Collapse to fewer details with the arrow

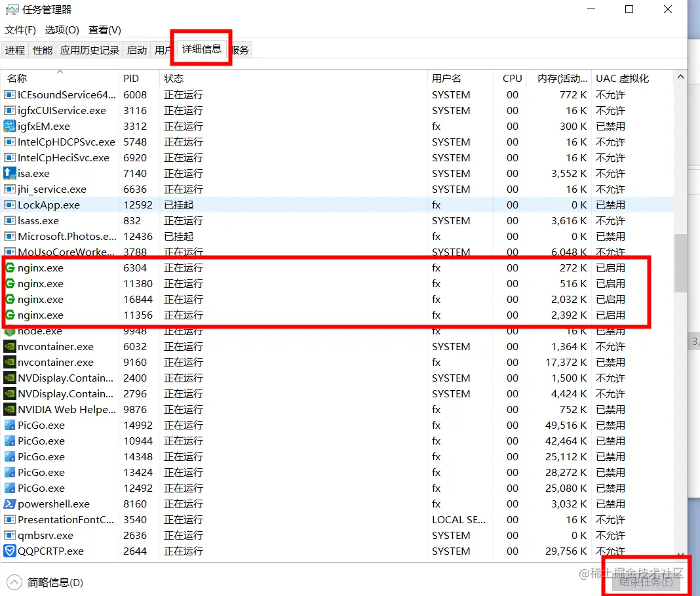click(14, 582)
